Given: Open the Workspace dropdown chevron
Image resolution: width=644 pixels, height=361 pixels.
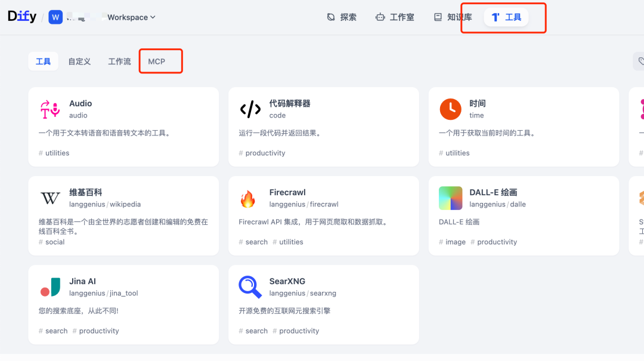Looking at the screenshot, I should pyautogui.click(x=153, y=17).
